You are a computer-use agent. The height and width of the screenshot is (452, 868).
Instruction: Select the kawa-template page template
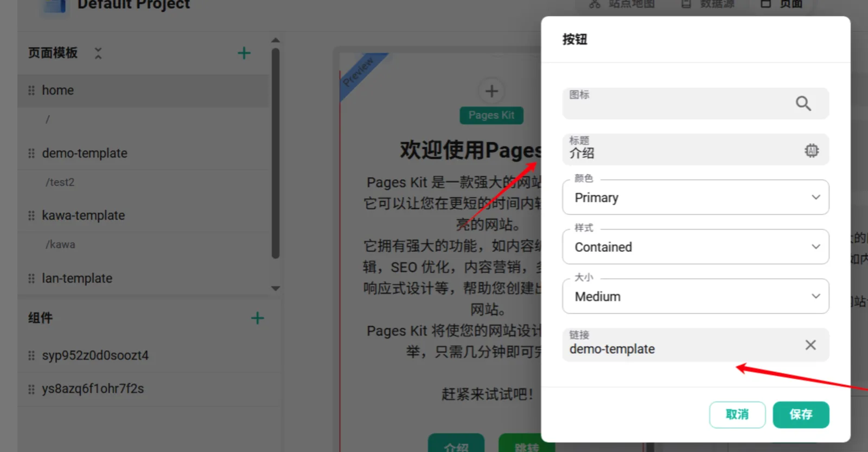point(143,216)
